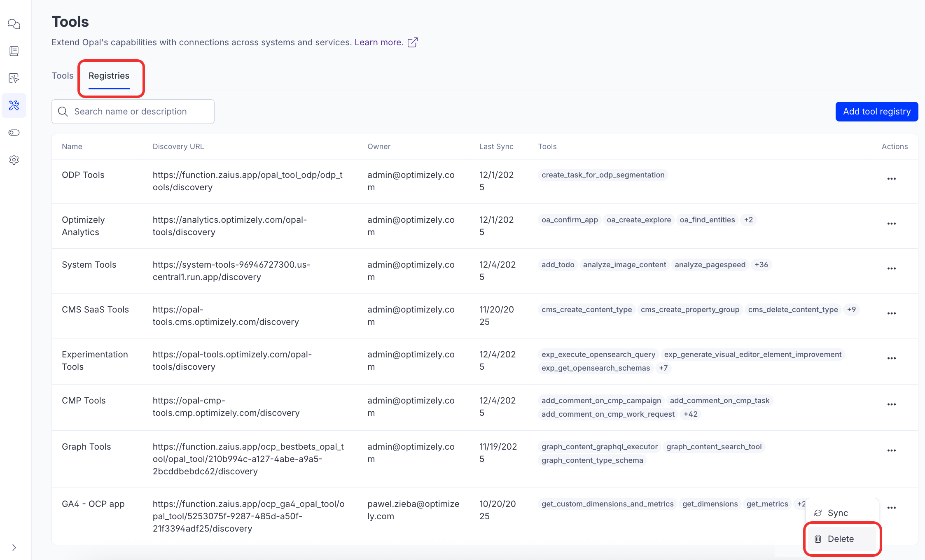Expand the sidebar with the chevron arrow
The image size is (925, 560).
[x=14, y=548]
